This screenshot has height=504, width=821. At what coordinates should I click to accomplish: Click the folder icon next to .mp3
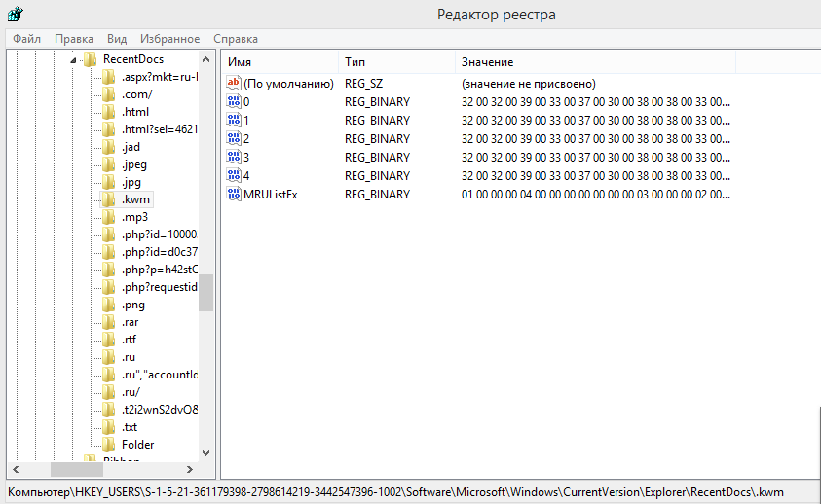pos(108,217)
